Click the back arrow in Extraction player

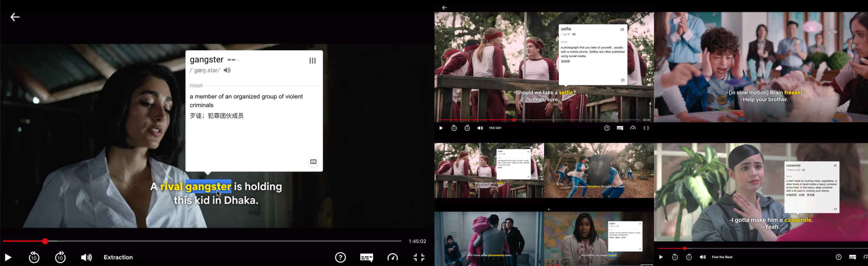(15, 17)
